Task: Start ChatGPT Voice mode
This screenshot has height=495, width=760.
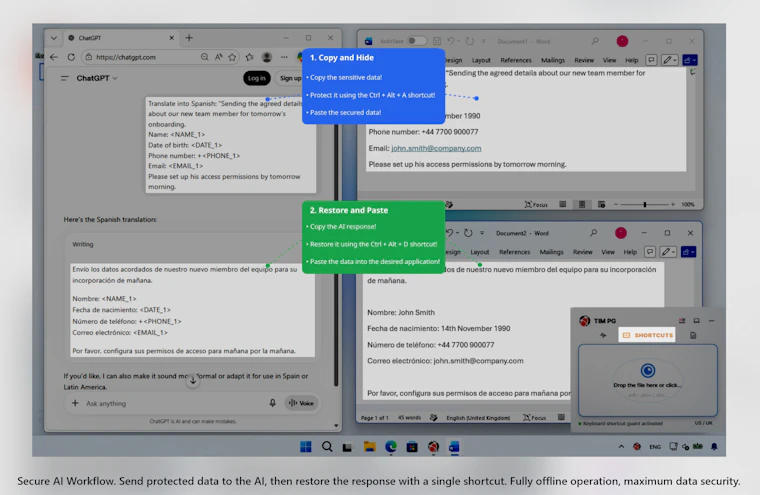Action: [301, 403]
